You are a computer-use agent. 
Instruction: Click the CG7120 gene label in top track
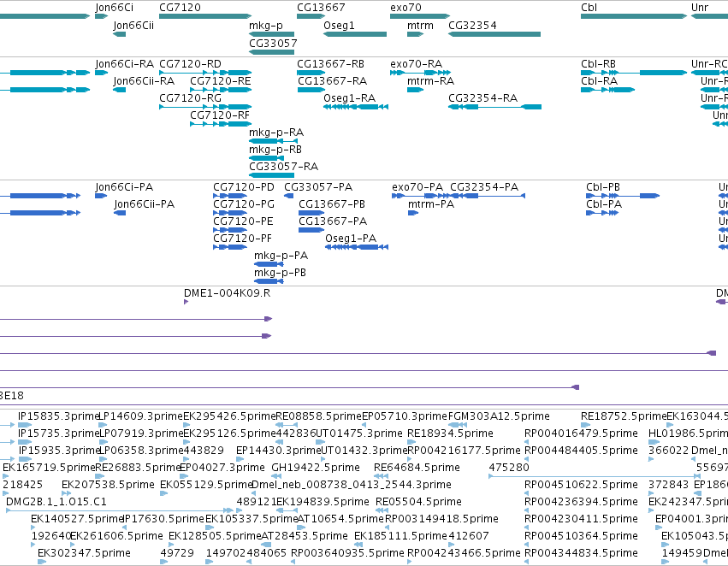click(x=181, y=8)
